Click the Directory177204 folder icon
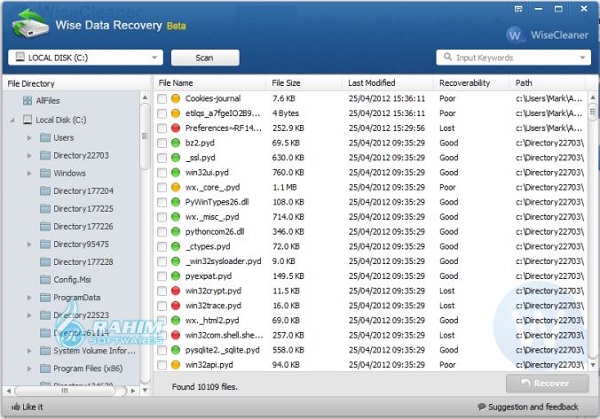This screenshot has width=600, height=419. tap(45, 191)
